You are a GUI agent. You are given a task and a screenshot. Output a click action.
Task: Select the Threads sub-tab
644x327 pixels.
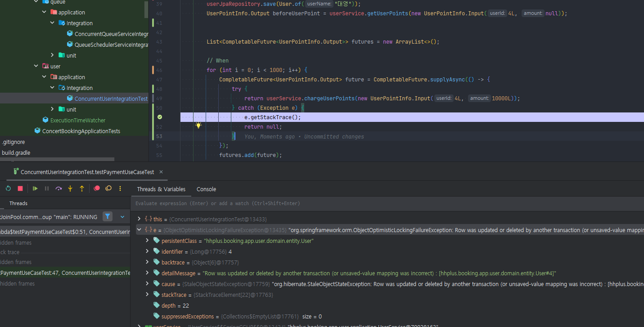18,203
